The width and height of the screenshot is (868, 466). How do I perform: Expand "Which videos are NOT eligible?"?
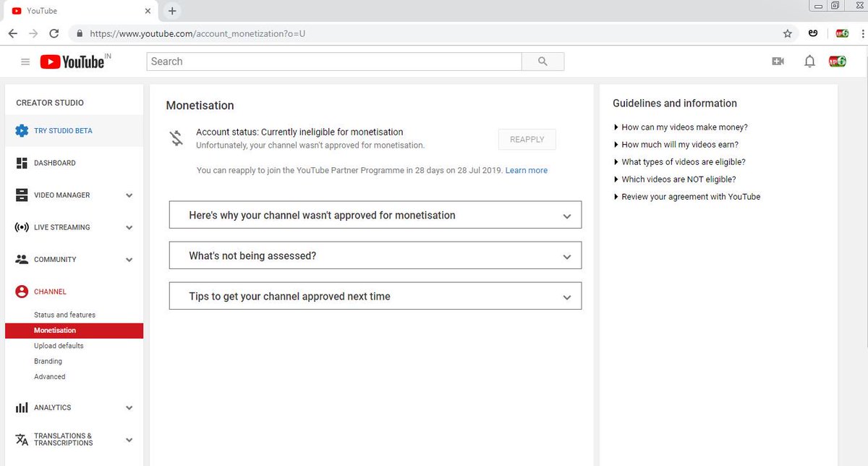(x=674, y=179)
